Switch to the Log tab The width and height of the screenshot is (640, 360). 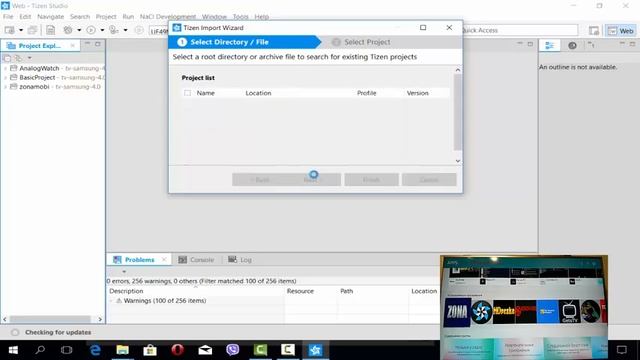tap(240, 260)
